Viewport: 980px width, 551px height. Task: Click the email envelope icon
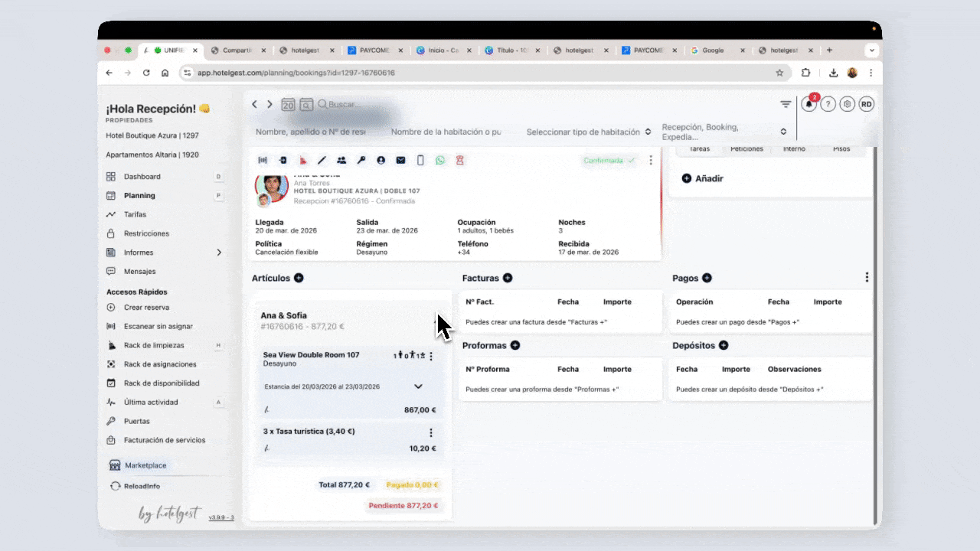coord(400,161)
